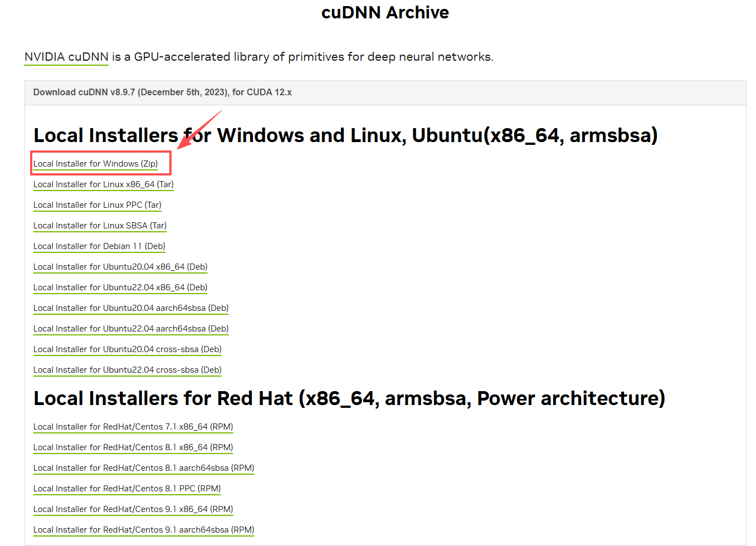Download Local Installer for Linux SBSA (Tar)
The height and width of the screenshot is (546, 756).
click(x=100, y=226)
